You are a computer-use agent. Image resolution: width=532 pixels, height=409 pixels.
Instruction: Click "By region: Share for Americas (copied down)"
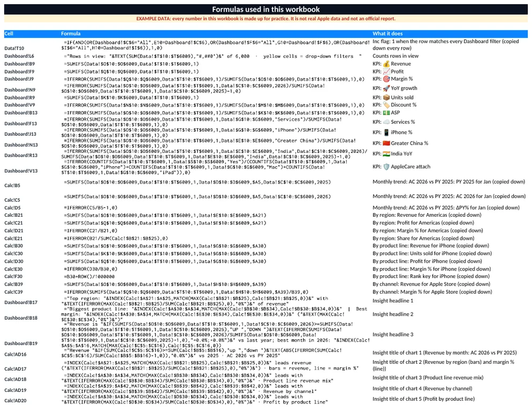point(423,239)
